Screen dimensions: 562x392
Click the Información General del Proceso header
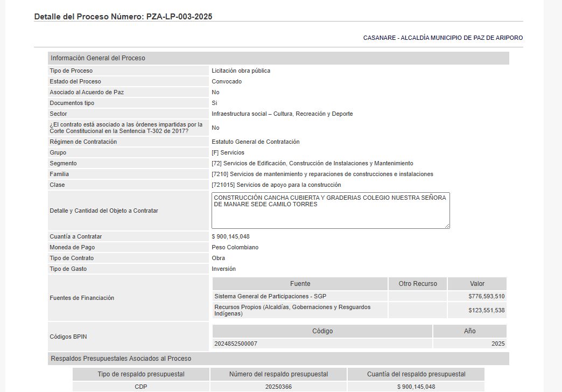[97, 58]
